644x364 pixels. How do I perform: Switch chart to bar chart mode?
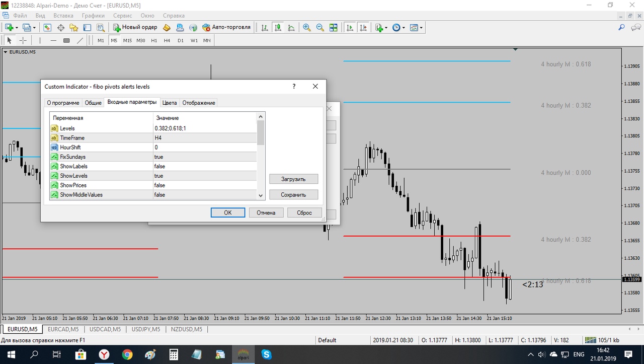tap(264, 27)
